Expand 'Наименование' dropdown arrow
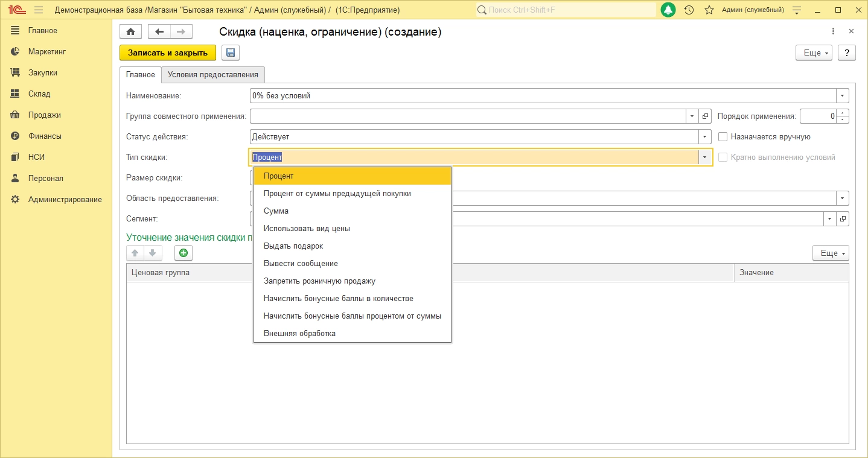The image size is (868, 458). click(842, 96)
